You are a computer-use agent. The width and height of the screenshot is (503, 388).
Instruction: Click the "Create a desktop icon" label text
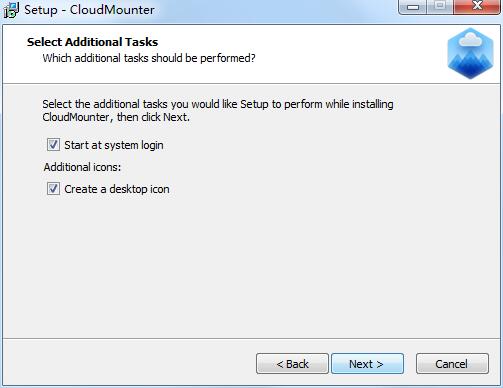[117, 189]
